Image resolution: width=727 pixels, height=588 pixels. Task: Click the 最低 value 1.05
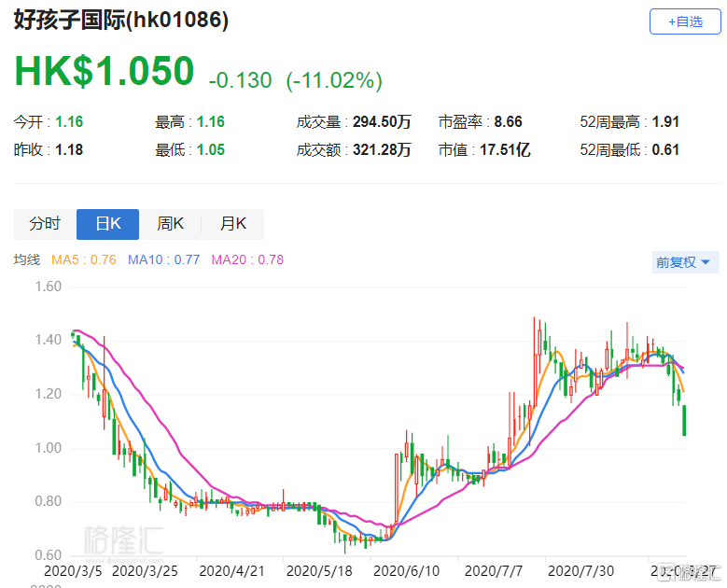point(211,149)
